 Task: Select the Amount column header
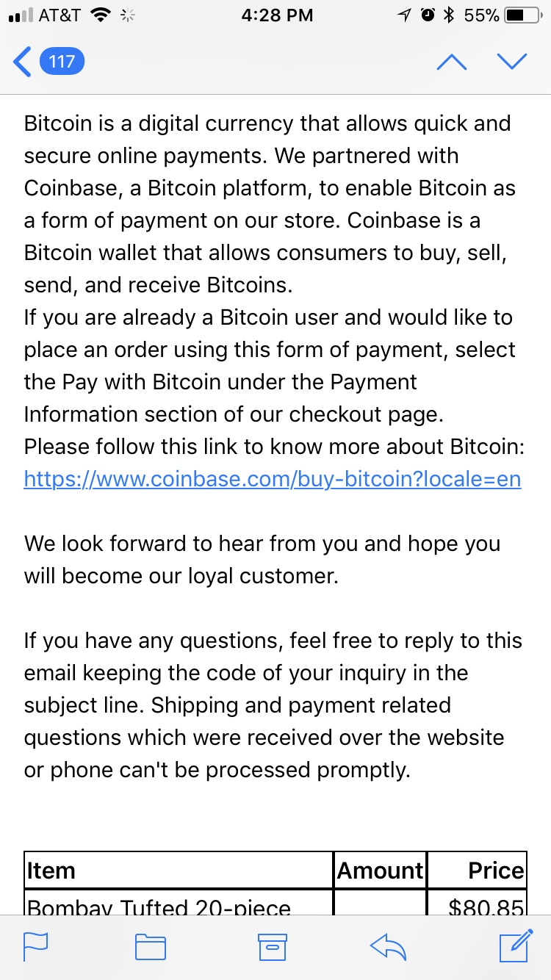(381, 871)
